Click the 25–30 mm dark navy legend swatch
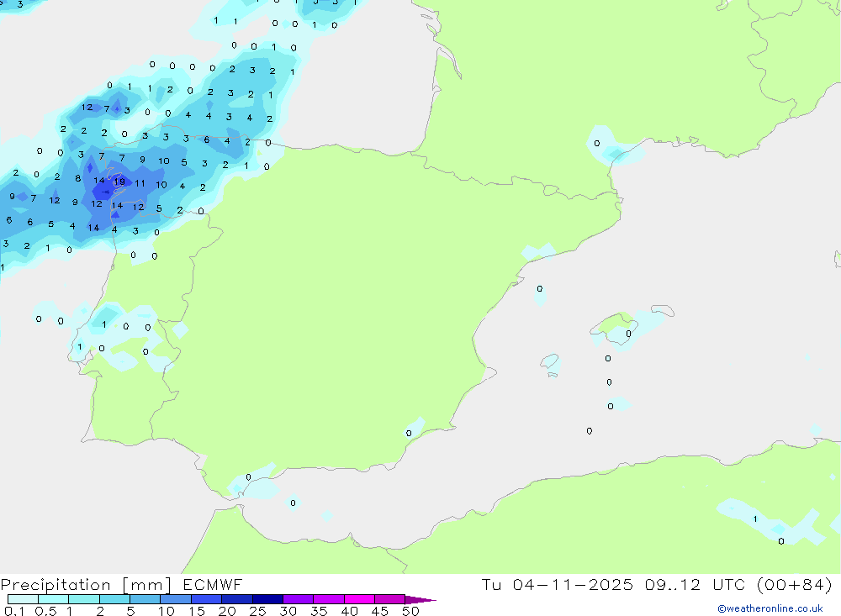Image resolution: width=841 pixels, height=616 pixels. 267,599
